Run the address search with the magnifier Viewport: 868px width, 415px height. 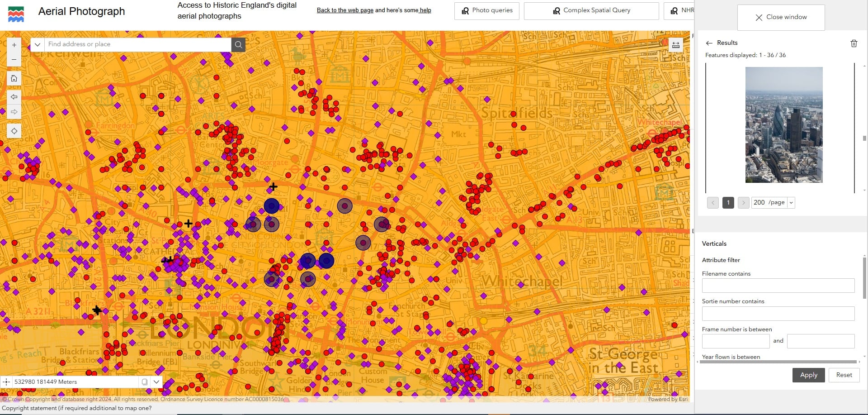(x=238, y=44)
